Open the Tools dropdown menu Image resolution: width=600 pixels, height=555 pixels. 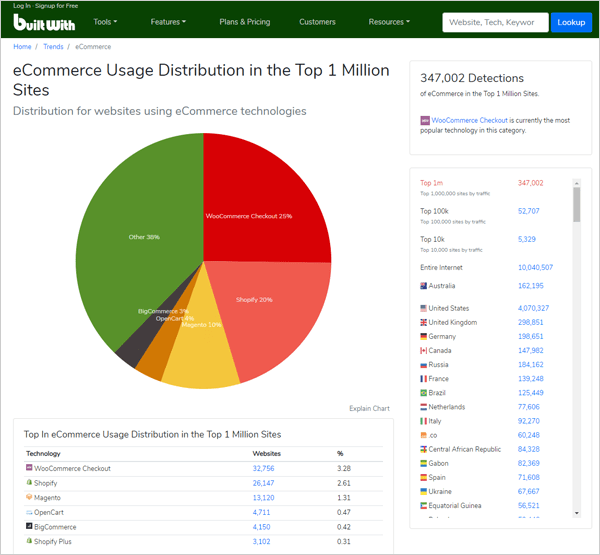(105, 22)
